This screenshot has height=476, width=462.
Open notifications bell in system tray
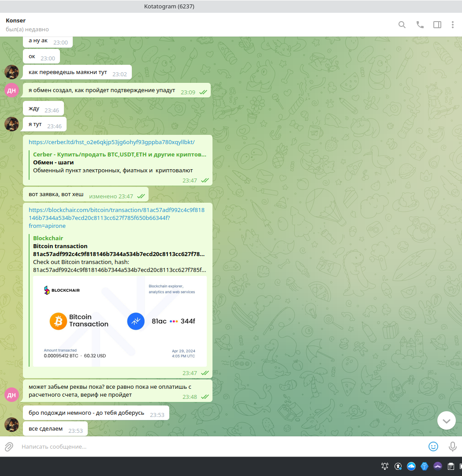click(x=384, y=466)
